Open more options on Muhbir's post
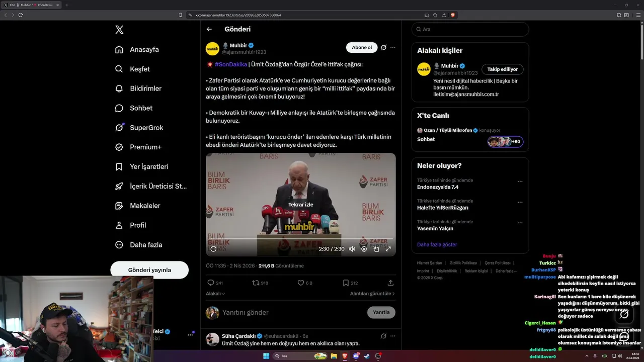The width and height of the screenshot is (644, 362). point(393,47)
